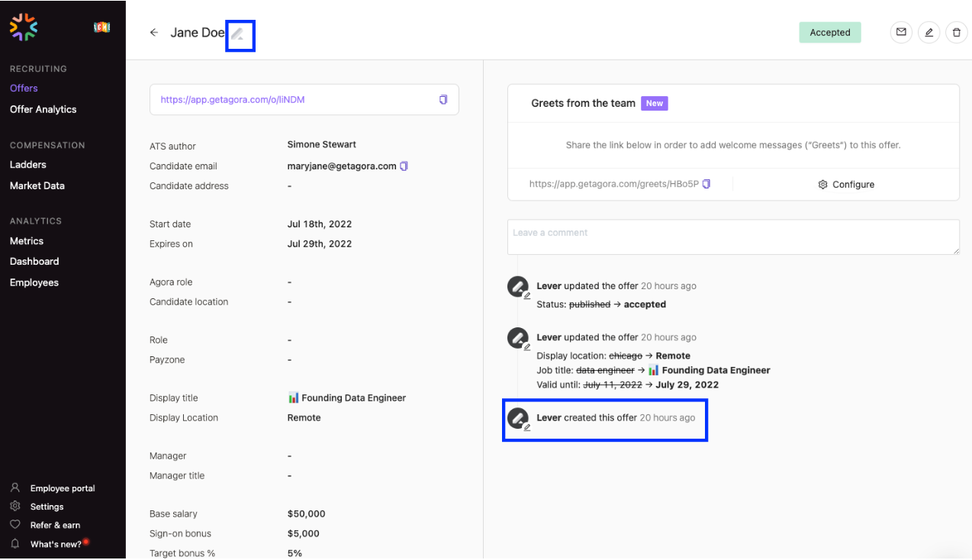
Task: Copy the offer link liNDM
Action: pyautogui.click(x=443, y=99)
